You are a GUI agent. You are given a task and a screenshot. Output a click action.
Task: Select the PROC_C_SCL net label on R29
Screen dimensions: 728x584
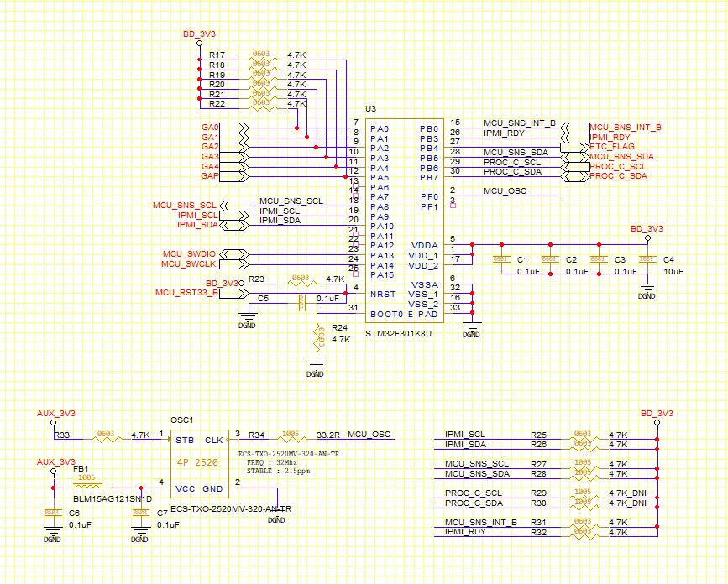pos(474,493)
